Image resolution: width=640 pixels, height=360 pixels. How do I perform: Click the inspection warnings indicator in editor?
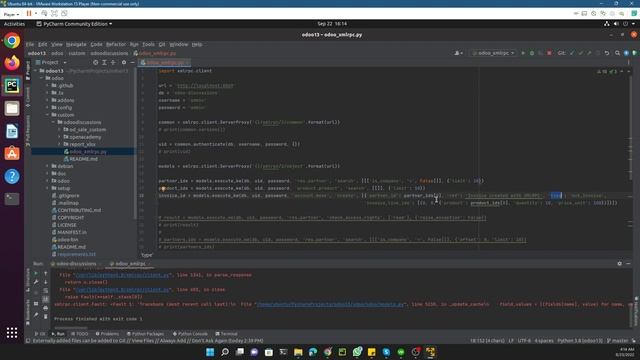click(x=607, y=71)
